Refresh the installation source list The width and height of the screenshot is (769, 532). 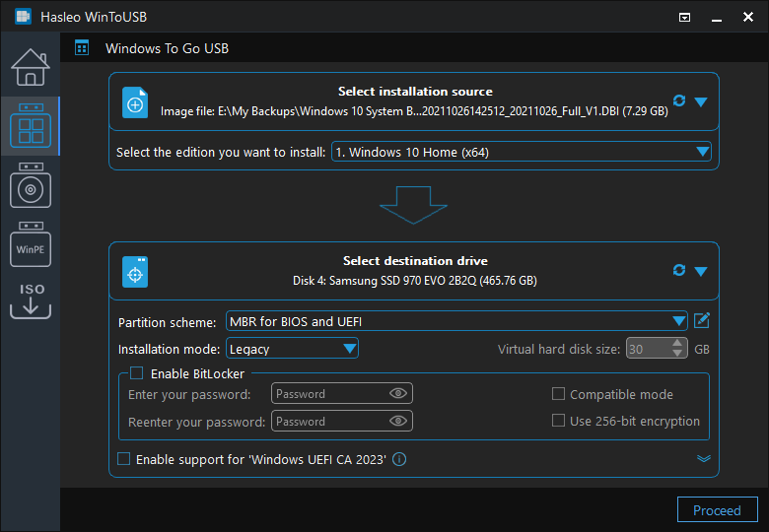click(679, 100)
